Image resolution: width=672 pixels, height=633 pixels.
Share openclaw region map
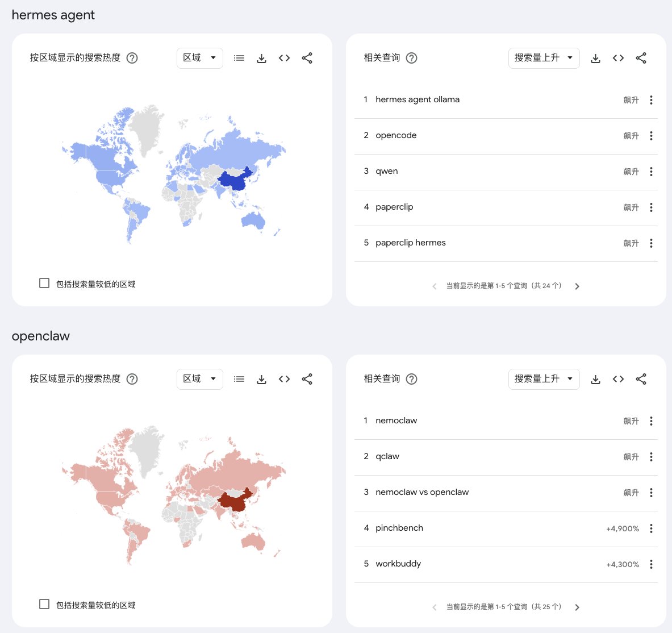point(307,379)
